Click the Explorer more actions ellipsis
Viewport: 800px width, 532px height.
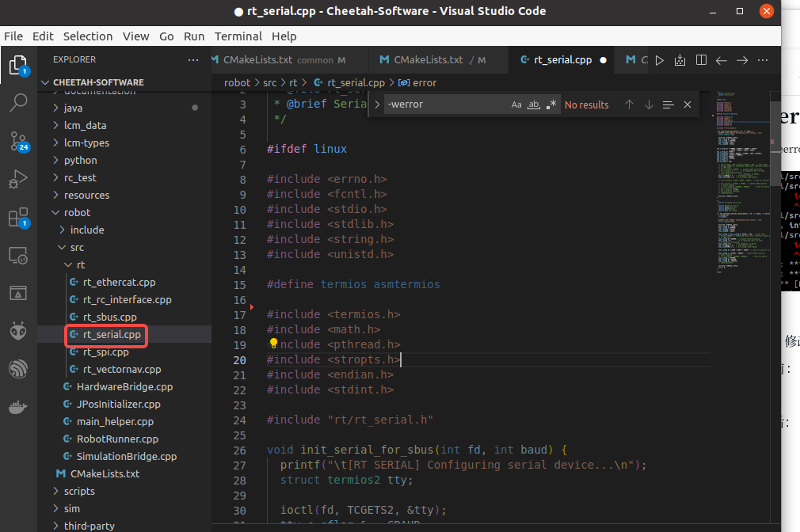192,59
